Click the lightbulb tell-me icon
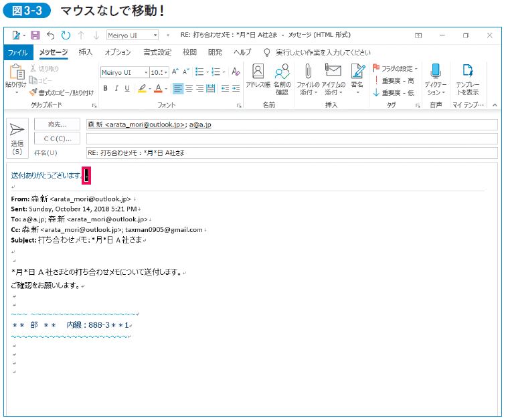 [266, 53]
